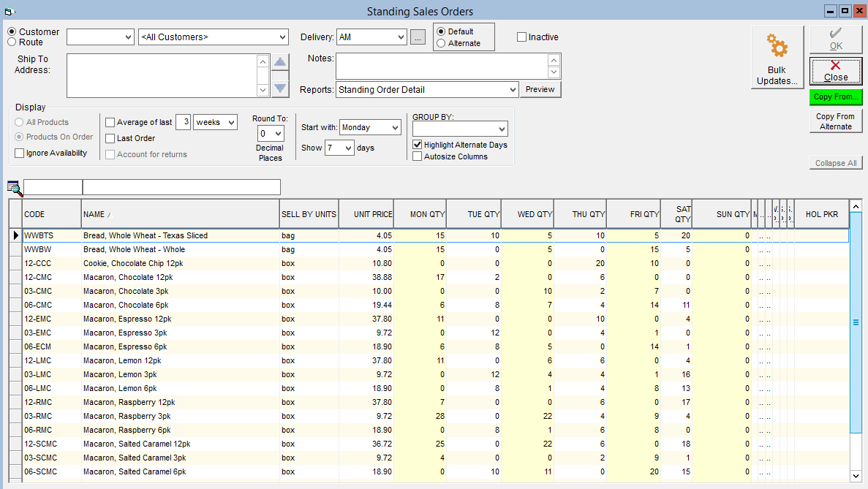Move ship-to address down with blue arrow

coord(280,88)
